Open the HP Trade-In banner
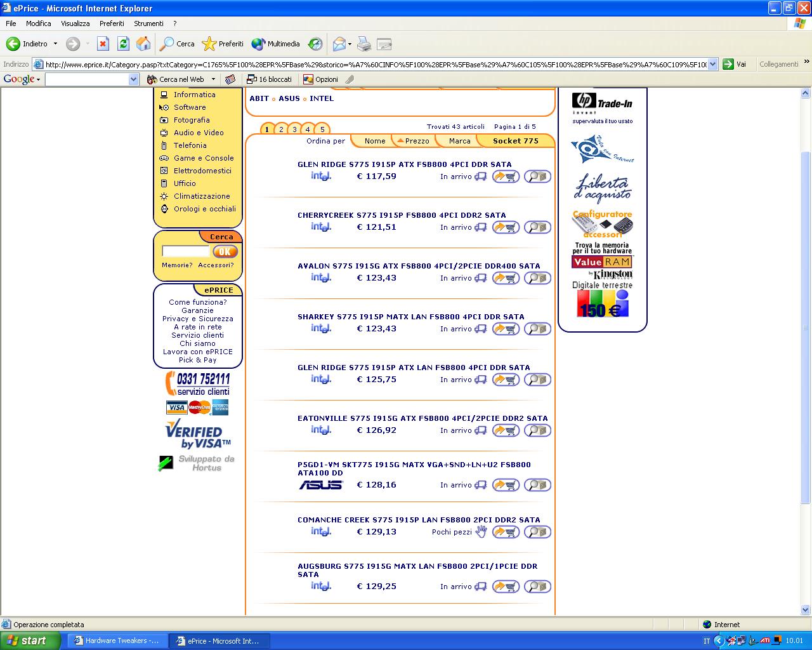This screenshot has width=812, height=650. pos(602,108)
